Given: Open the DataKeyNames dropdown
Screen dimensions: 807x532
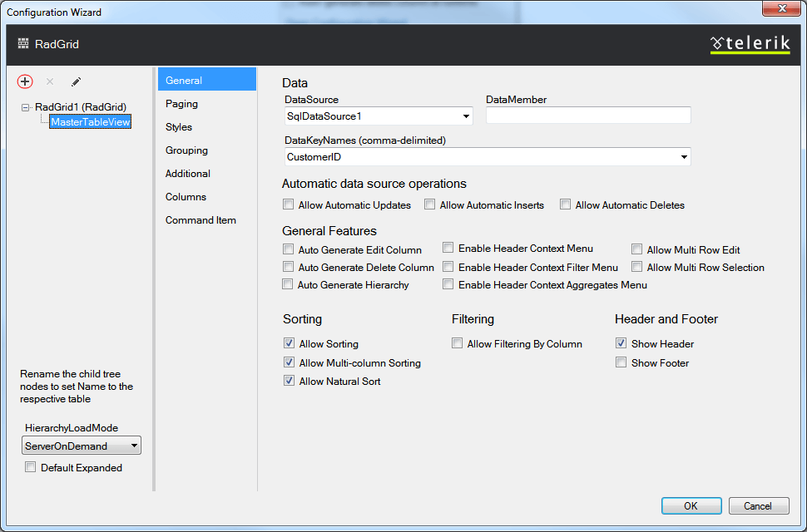Looking at the screenshot, I should pyautogui.click(x=684, y=156).
